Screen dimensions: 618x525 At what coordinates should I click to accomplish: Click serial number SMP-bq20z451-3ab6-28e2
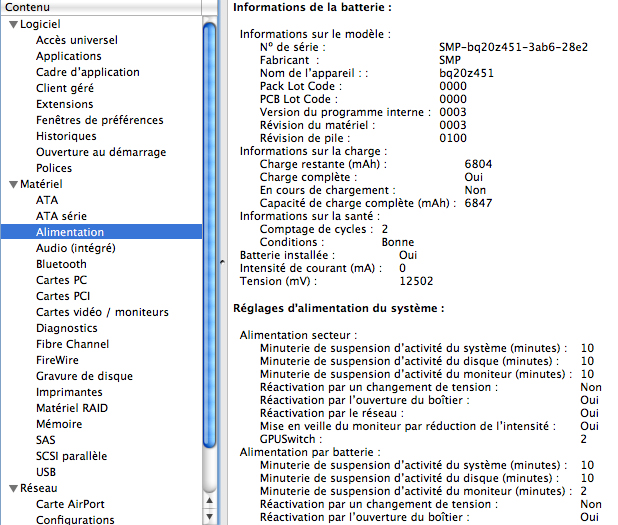point(514,47)
